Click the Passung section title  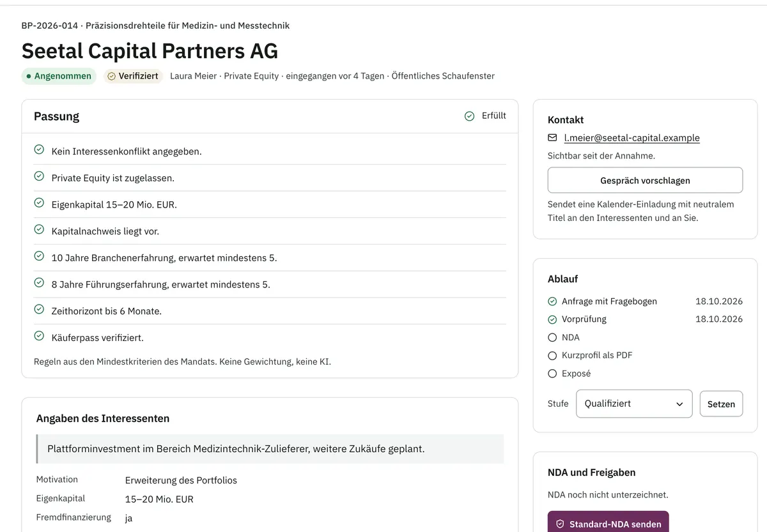click(x=56, y=116)
